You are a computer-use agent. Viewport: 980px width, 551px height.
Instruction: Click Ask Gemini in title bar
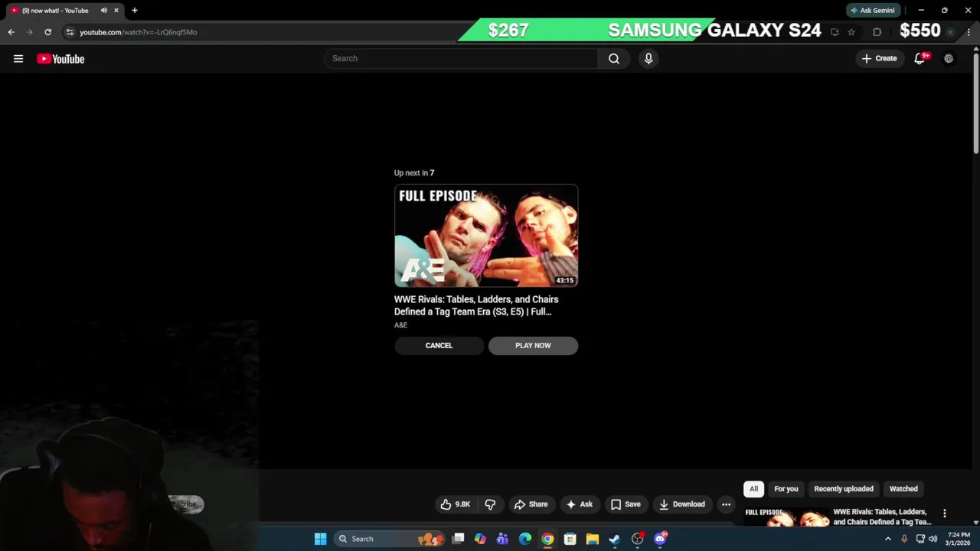pyautogui.click(x=872, y=10)
